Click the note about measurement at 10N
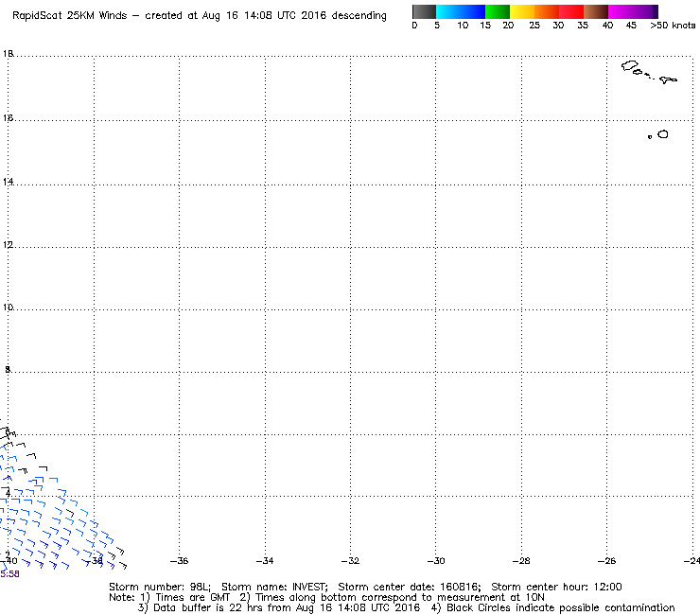The image size is (700, 615). pos(392,598)
